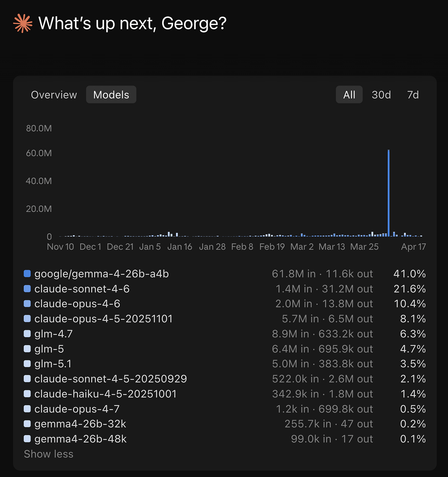448x477 pixels.
Task: Click the gemma4-26b-48k model name
Action: 81,439
